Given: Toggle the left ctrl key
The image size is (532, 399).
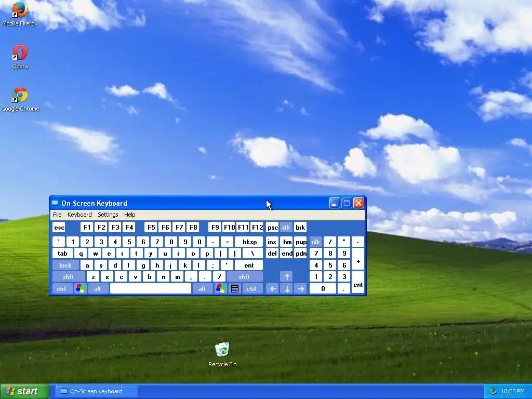Looking at the screenshot, I should click(x=62, y=289).
